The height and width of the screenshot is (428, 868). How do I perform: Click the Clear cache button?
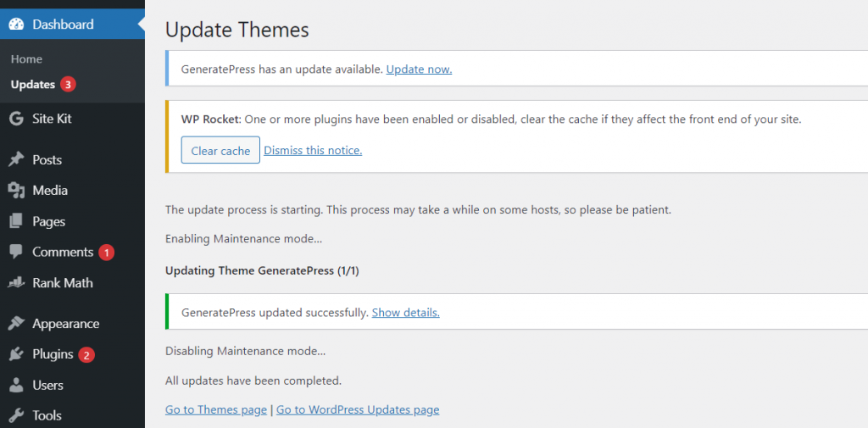point(220,151)
